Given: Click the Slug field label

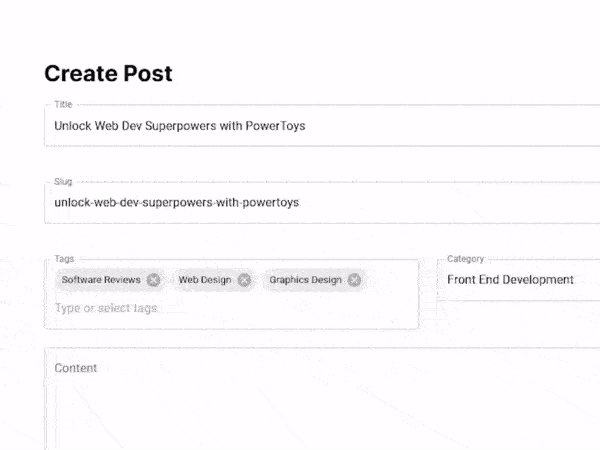Looking at the screenshot, I should pos(63,182).
